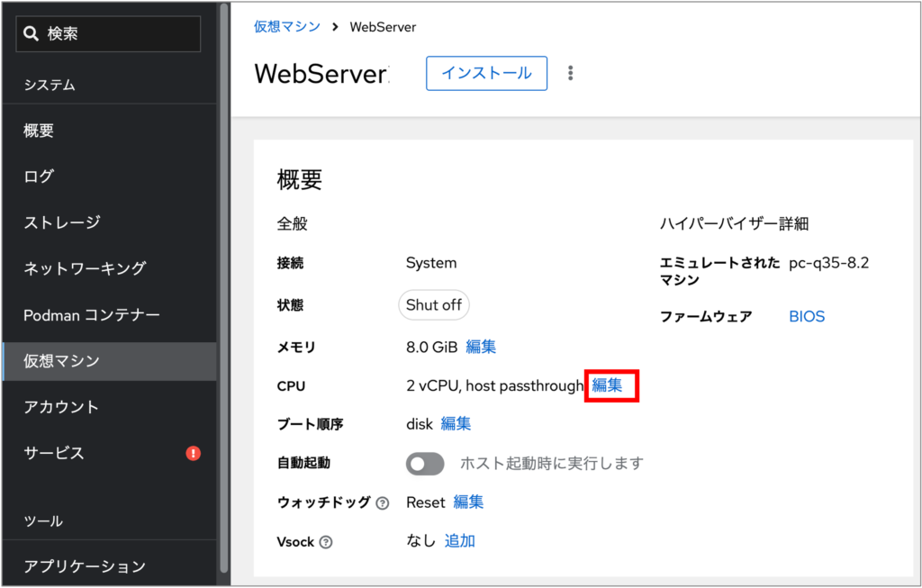The width and height of the screenshot is (922, 588).
Task: Click the システム sidebar section heading
Action: click(x=50, y=85)
